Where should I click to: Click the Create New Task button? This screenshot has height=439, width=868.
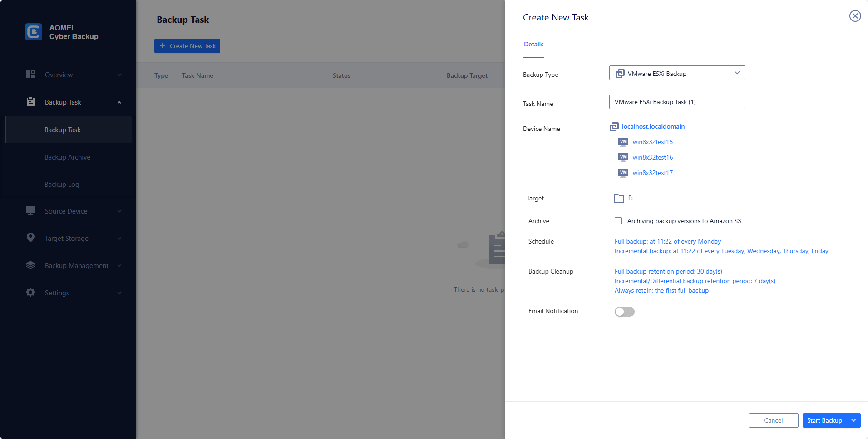click(x=187, y=46)
